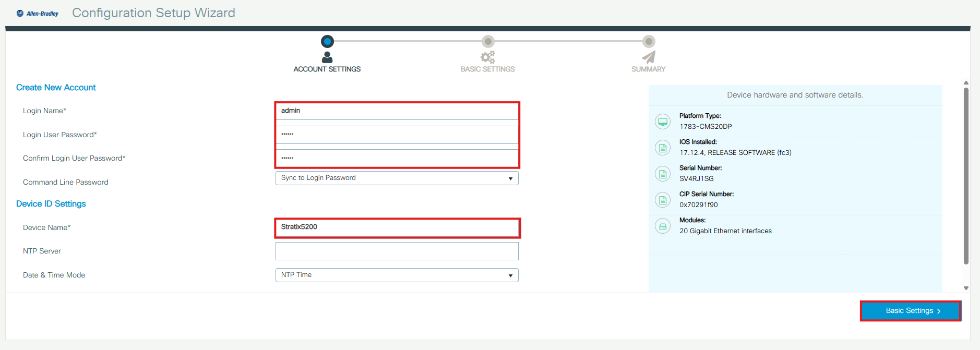Select the Basic Settings step circle

point(488,41)
